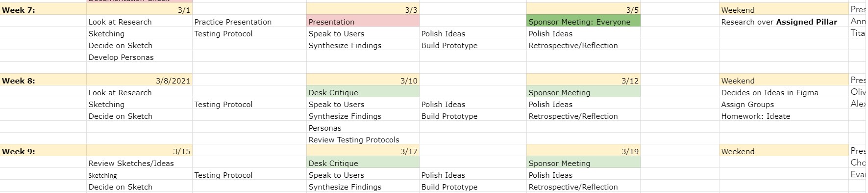Image resolution: width=868 pixels, height=193 pixels.
Task: Click the 3/19 date header cell
Action: (x=583, y=151)
